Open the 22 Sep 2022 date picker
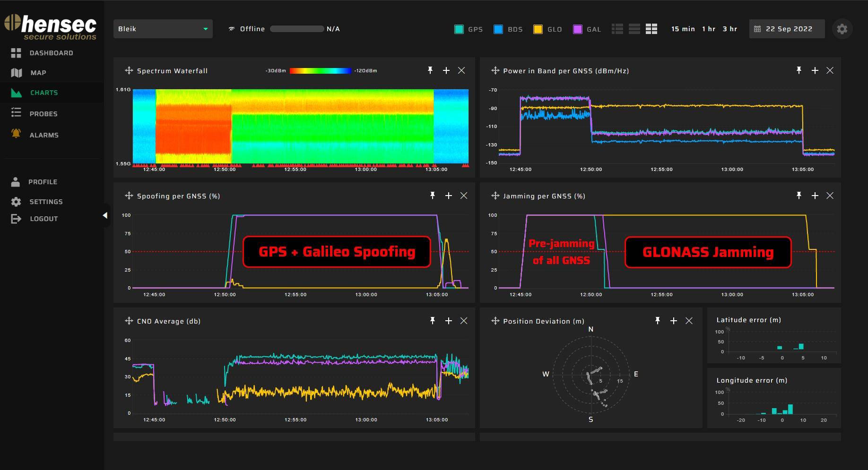Image resolution: width=868 pixels, height=470 pixels. click(787, 29)
